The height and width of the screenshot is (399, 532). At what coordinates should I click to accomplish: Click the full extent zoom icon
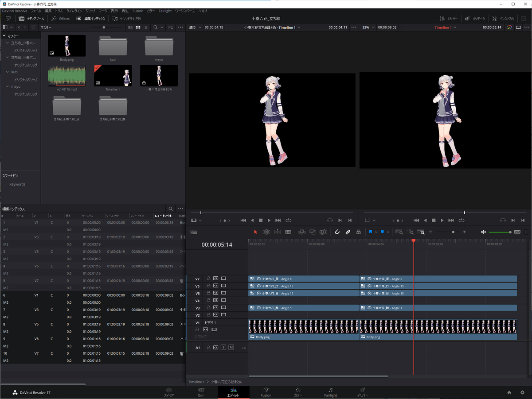coord(399,232)
